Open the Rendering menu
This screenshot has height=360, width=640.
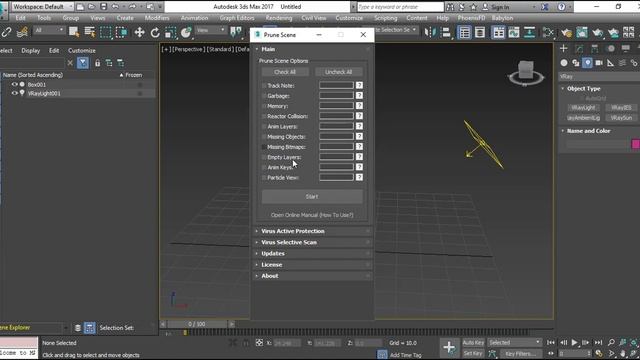click(x=279, y=18)
